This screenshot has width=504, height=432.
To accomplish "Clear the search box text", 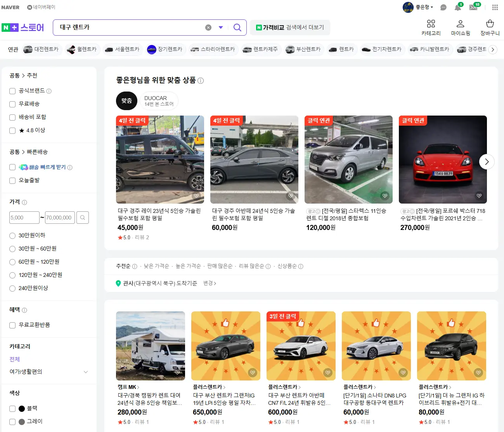I will pos(208,28).
